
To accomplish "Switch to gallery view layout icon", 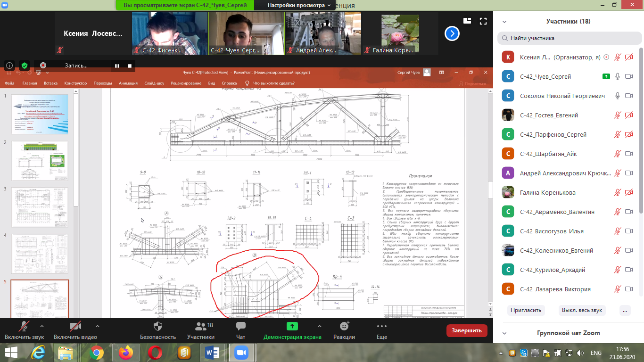I will 467,21.
